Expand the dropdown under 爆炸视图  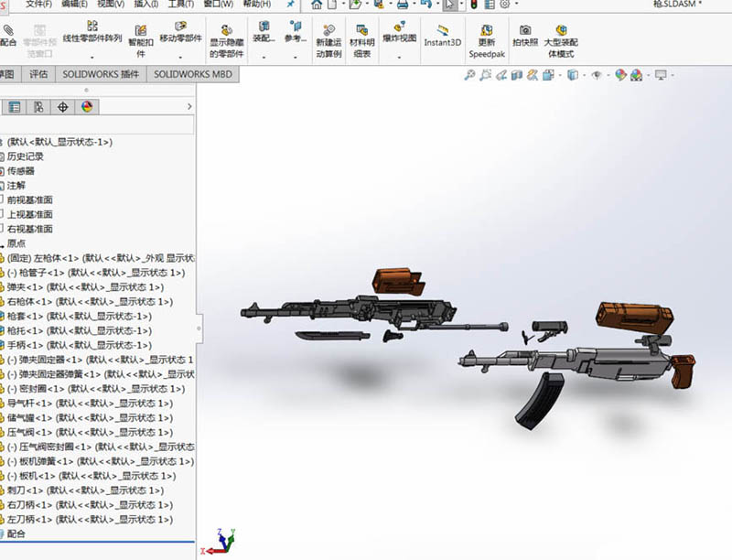(399, 58)
